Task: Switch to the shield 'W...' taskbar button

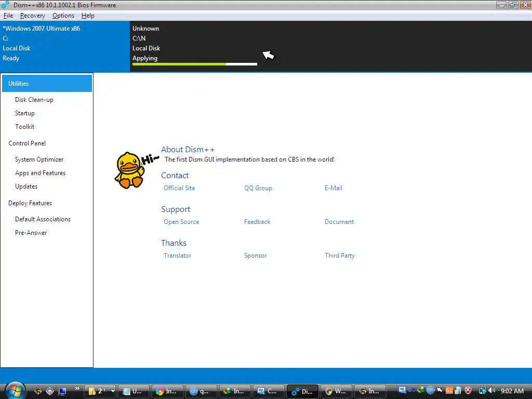Action: point(336,391)
